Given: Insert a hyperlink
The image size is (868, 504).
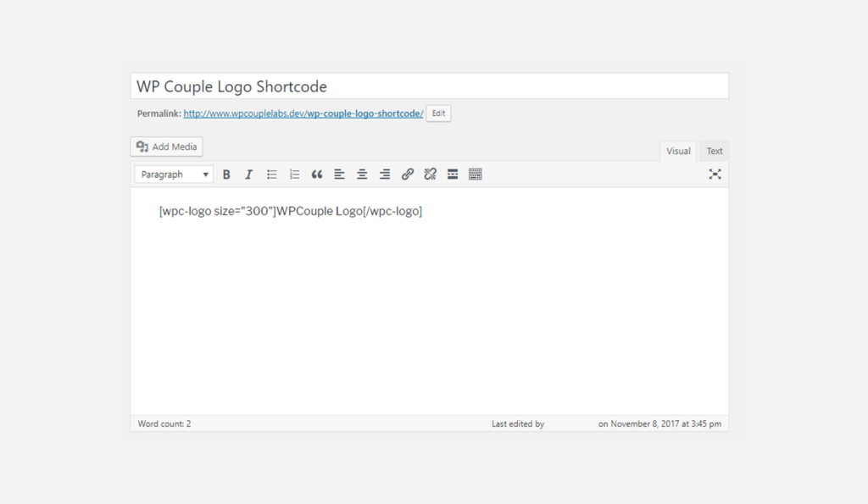Looking at the screenshot, I should click(407, 174).
